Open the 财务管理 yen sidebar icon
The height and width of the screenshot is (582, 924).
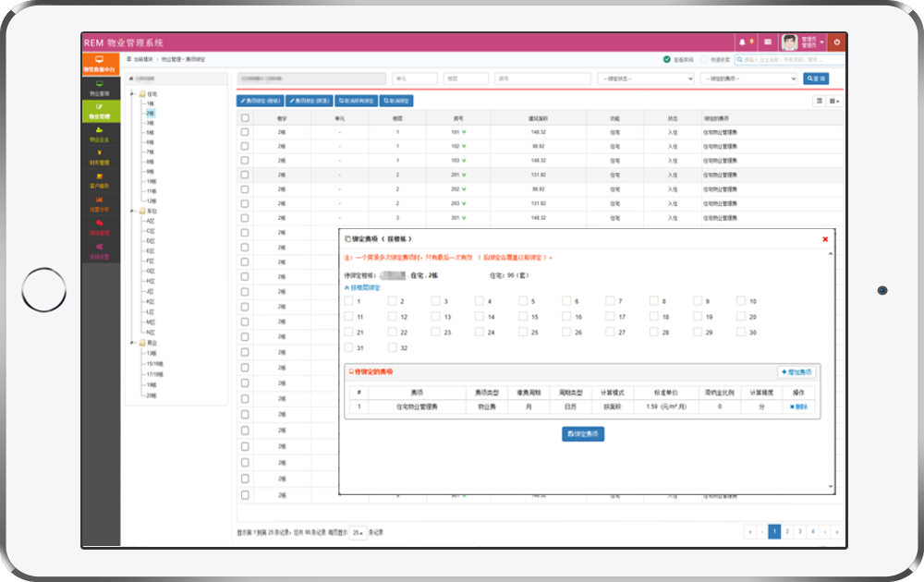tap(100, 157)
